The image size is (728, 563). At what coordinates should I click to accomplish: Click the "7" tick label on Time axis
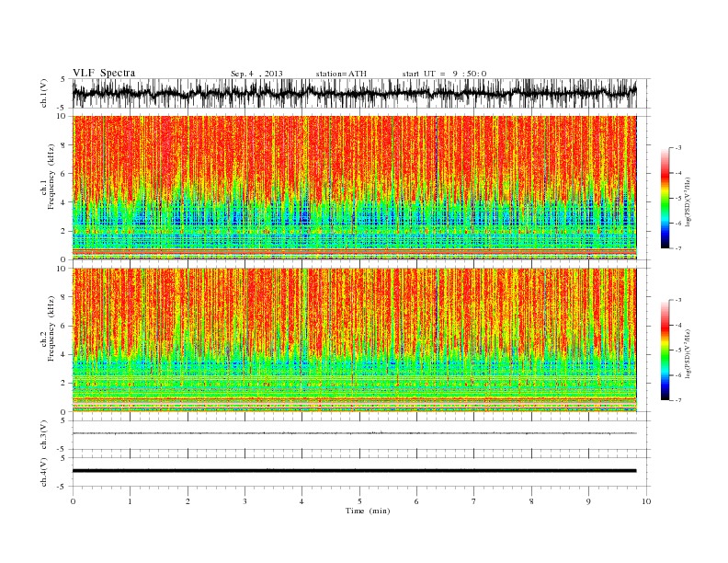[x=474, y=501]
